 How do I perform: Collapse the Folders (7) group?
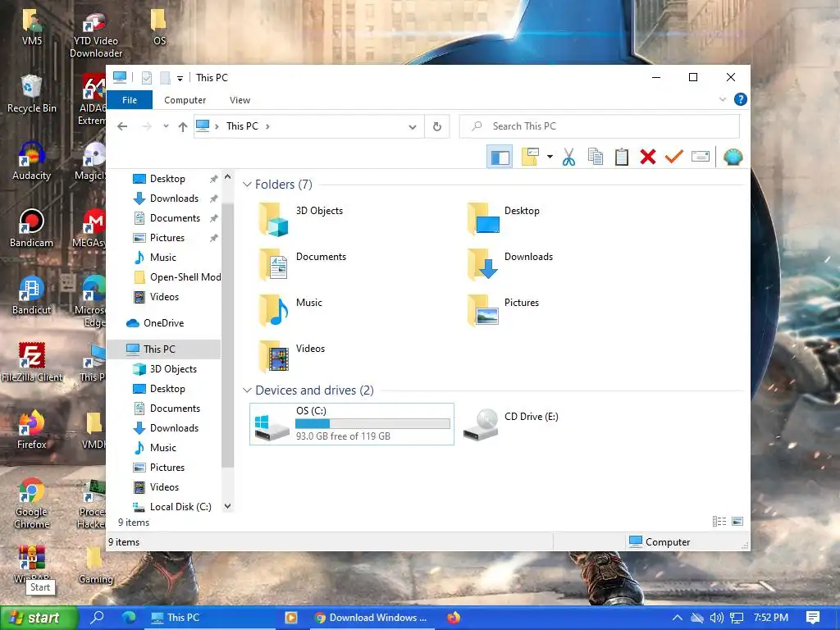click(x=247, y=185)
